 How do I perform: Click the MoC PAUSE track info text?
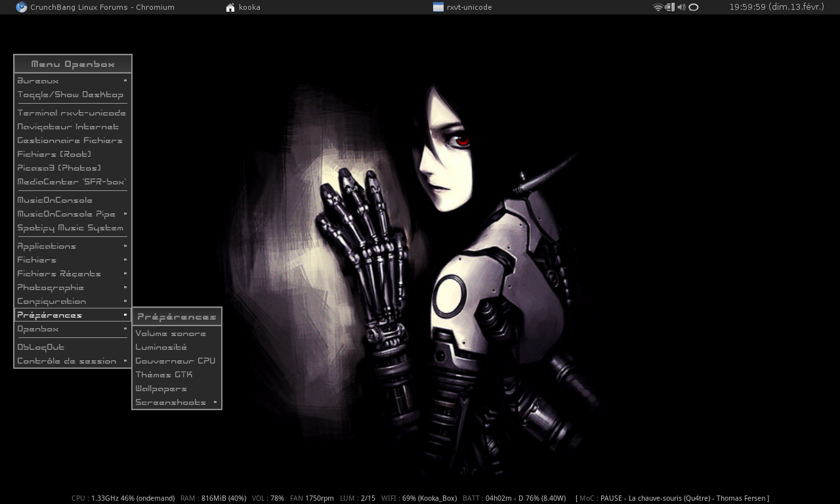tap(673, 498)
